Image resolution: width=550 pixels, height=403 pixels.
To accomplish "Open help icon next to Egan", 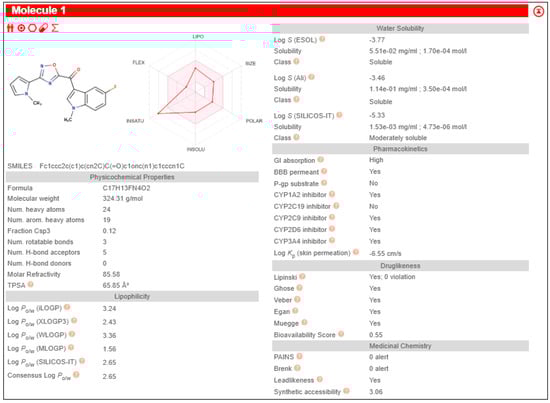I will [x=295, y=311].
